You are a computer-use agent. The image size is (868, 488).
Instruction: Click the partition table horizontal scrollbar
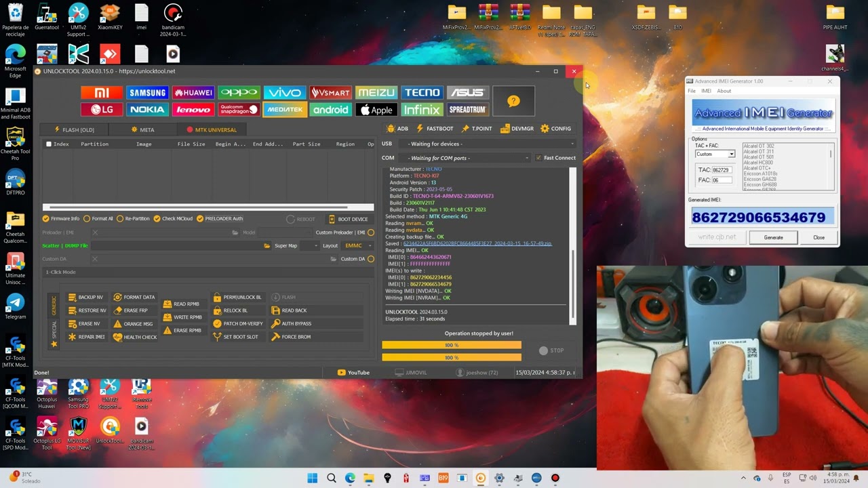point(208,207)
